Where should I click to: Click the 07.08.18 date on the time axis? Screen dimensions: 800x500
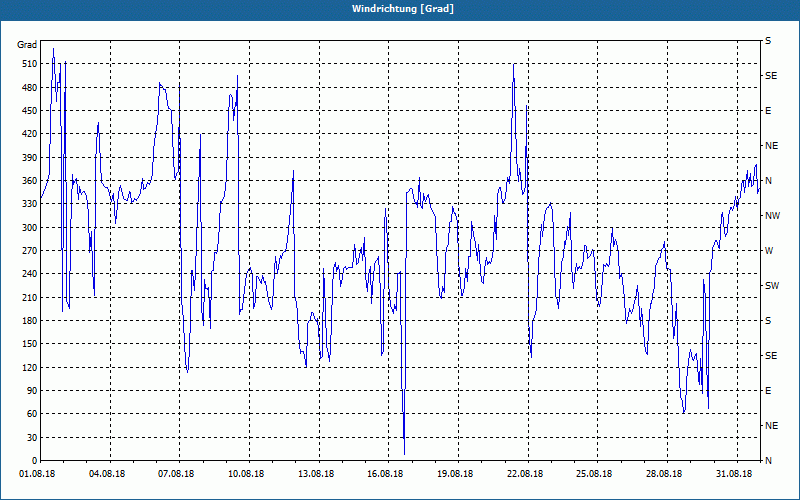coord(176,474)
